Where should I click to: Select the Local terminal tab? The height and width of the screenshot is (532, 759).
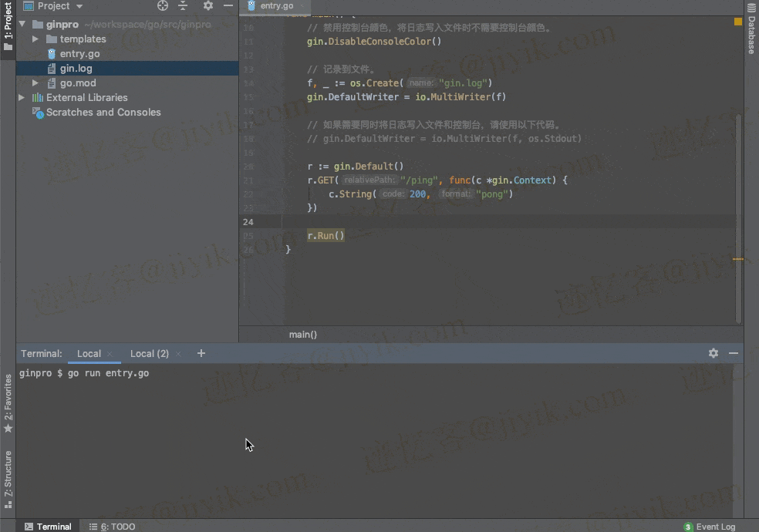click(x=89, y=354)
